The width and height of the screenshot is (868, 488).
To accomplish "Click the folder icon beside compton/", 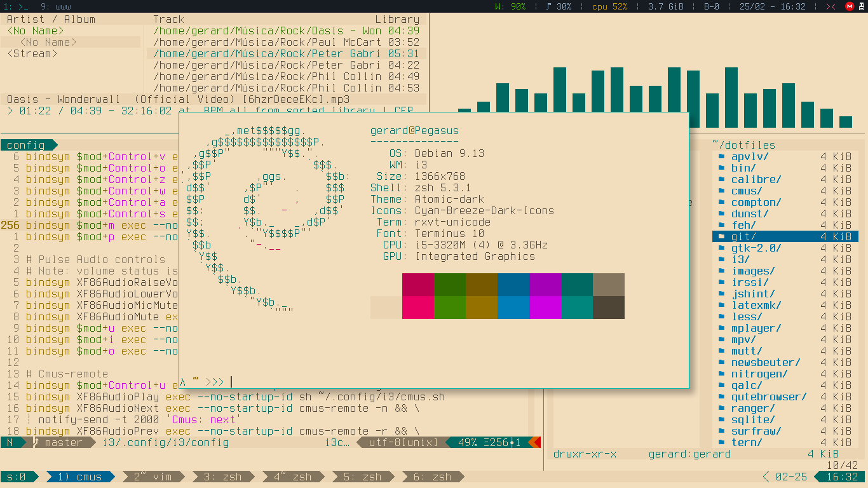I will [x=721, y=202].
